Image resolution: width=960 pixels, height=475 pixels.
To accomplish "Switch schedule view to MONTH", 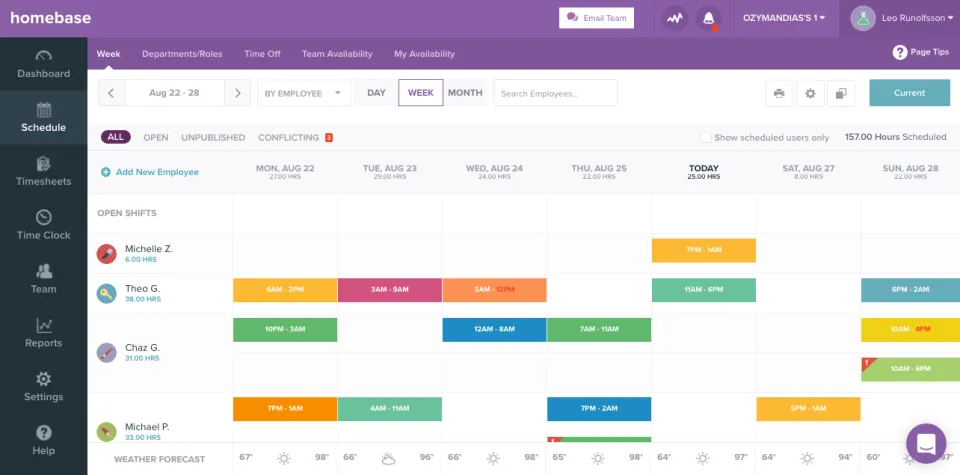I will [x=465, y=93].
